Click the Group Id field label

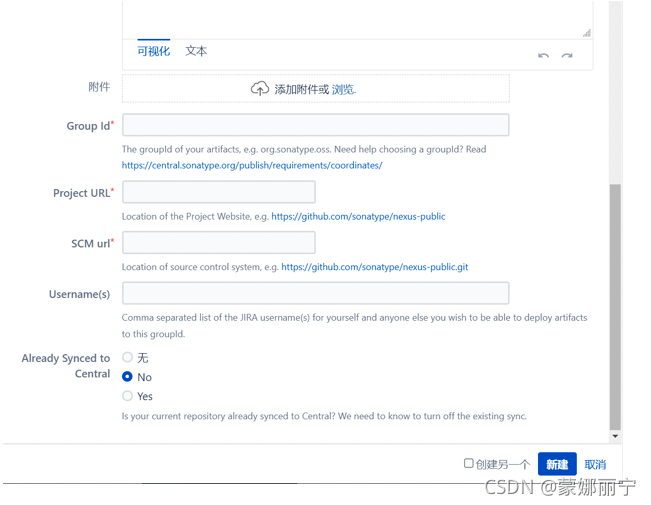pyautogui.click(x=88, y=126)
